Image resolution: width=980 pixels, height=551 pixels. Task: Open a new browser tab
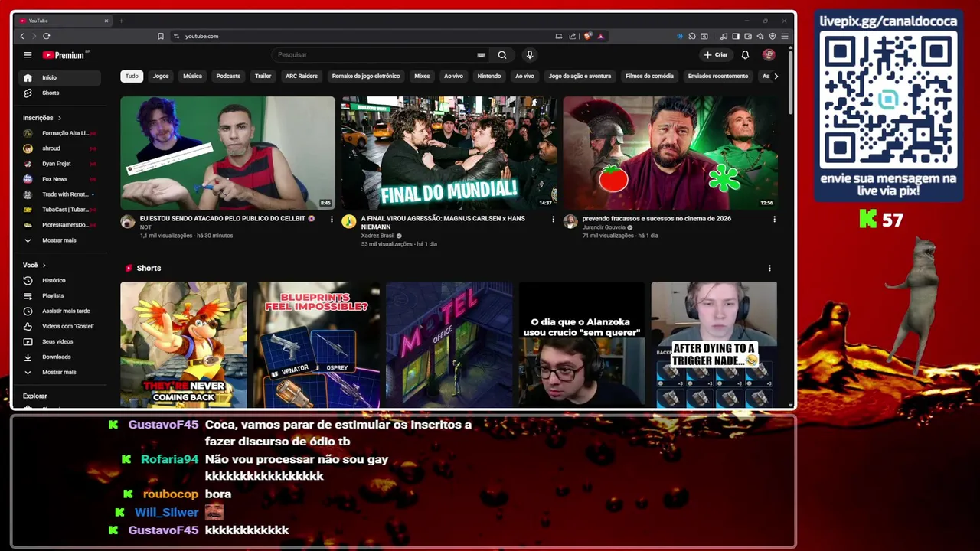tap(121, 21)
